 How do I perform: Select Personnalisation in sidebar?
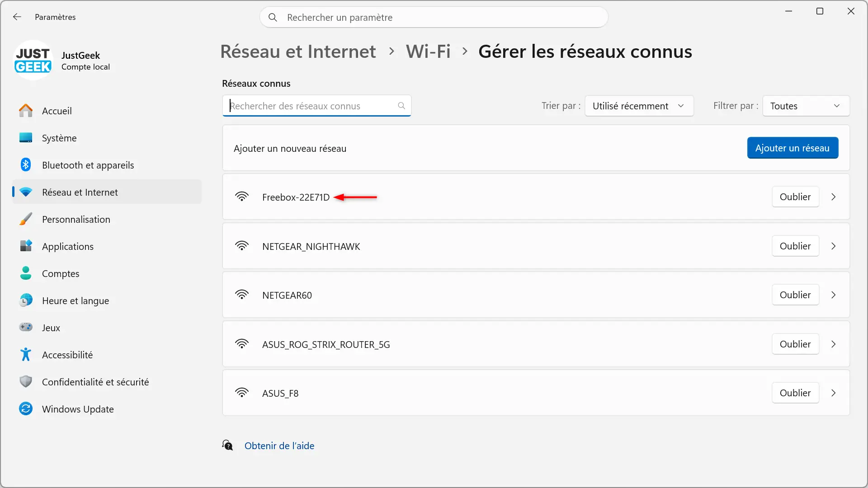[x=107, y=219]
